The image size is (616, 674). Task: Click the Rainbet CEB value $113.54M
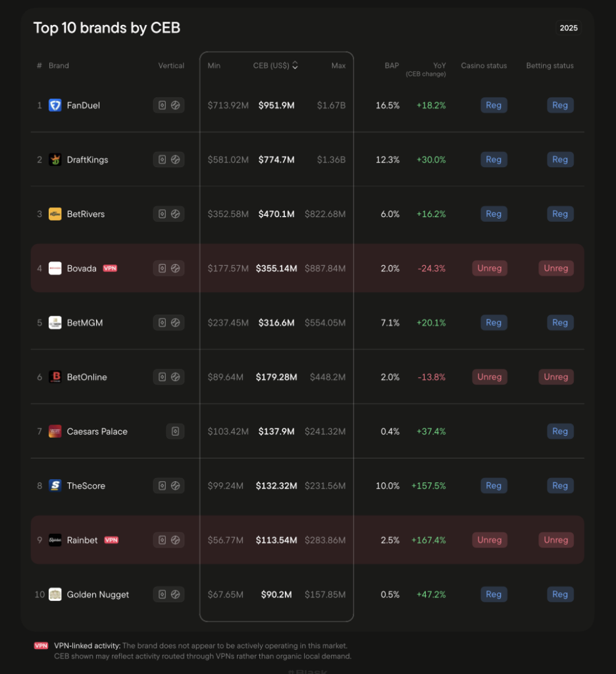(x=276, y=540)
